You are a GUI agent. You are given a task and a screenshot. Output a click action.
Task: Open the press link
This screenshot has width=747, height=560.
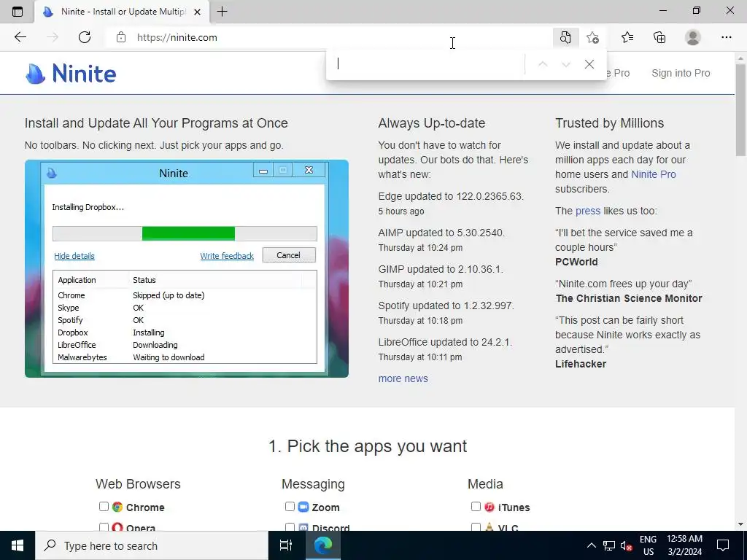pos(588,211)
